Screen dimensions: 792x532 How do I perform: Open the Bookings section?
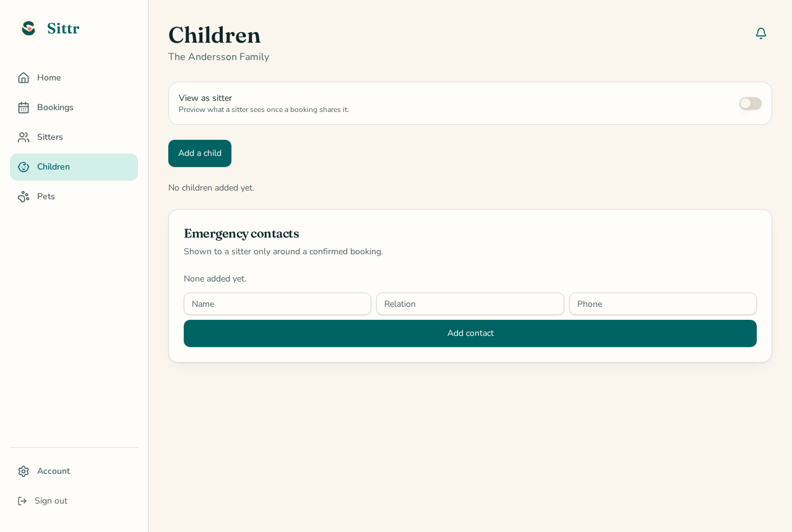coord(74,108)
